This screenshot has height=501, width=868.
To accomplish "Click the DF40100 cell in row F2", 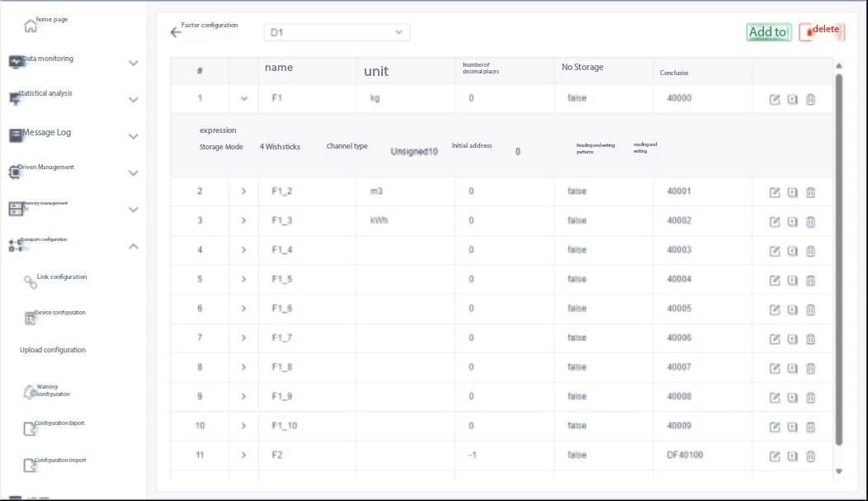I will coord(685,455).
